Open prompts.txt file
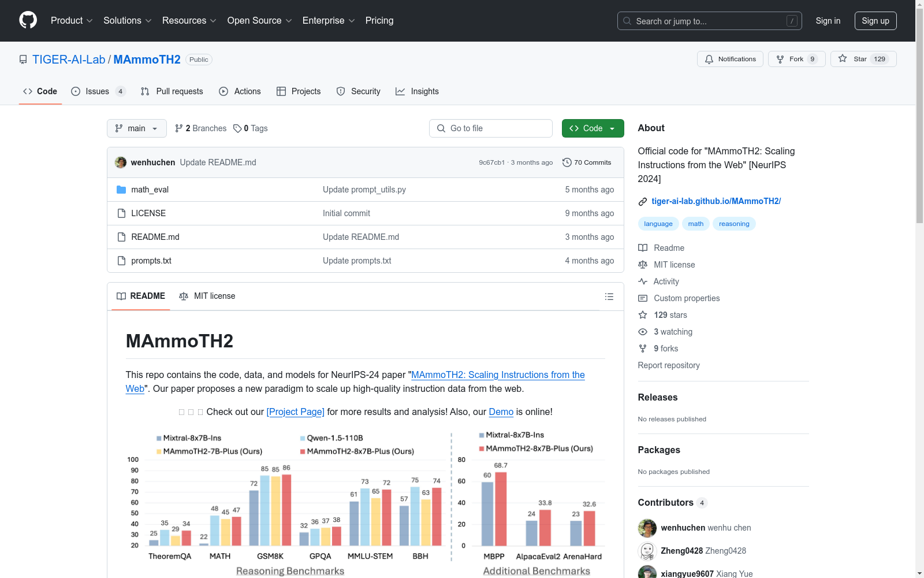This screenshot has width=924, height=578. 151,261
